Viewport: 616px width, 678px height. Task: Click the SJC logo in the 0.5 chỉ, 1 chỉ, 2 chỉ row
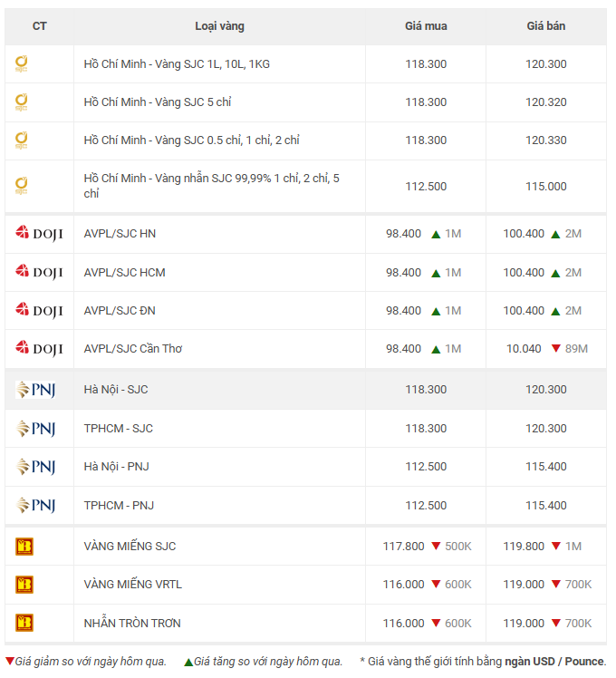pos(21,140)
